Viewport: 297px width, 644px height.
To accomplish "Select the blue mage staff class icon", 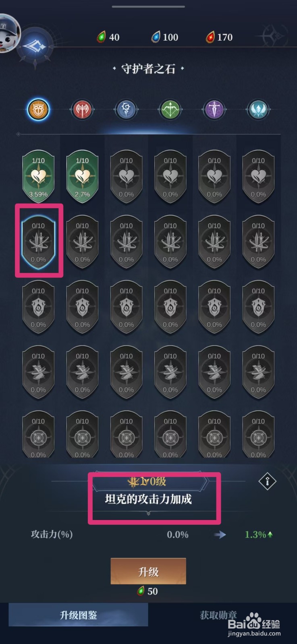I will point(126,109).
